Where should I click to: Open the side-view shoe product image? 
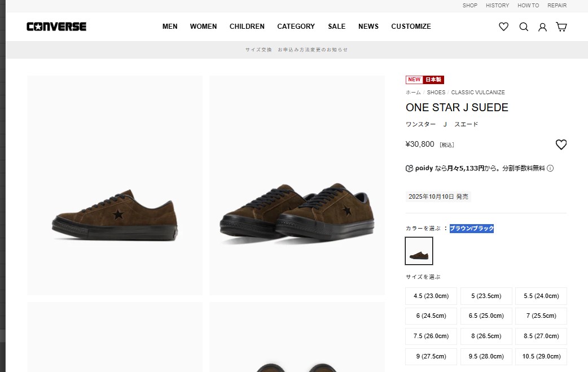point(115,185)
